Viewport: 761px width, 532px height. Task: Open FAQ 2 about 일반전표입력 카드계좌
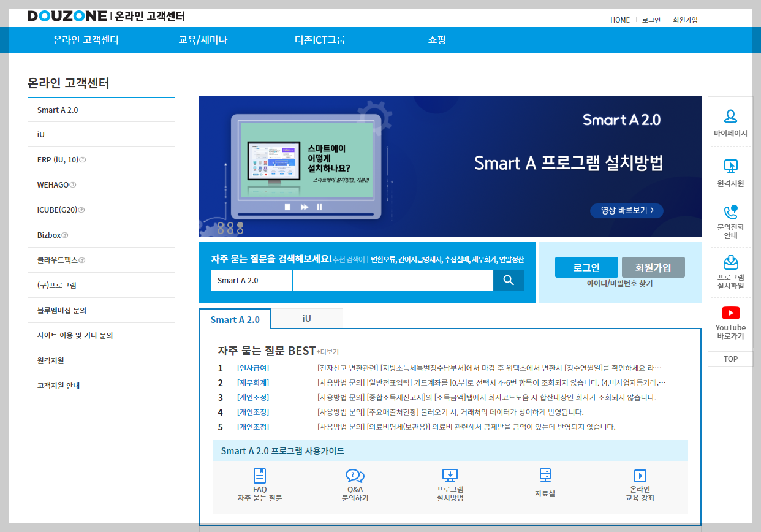491,383
